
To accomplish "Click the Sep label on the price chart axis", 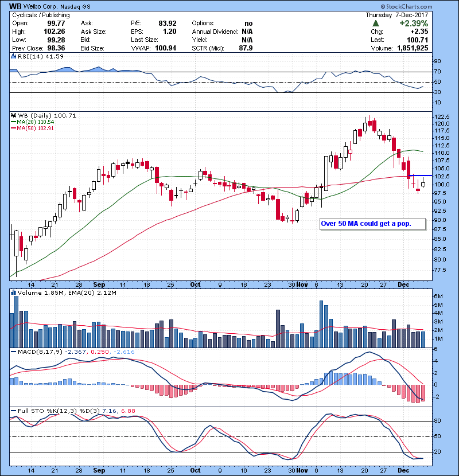I will tap(99, 285).
